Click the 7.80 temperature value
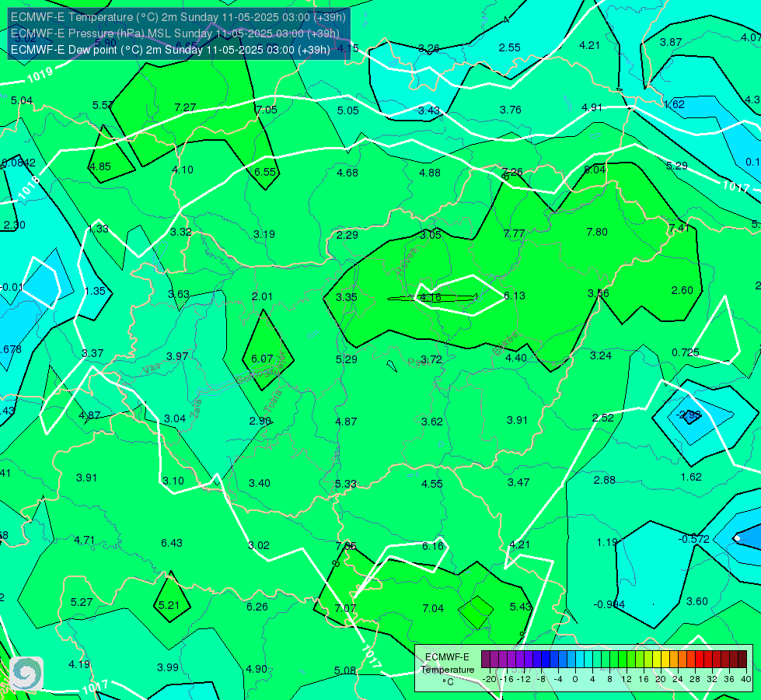This screenshot has height=700, width=761. coord(597,233)
